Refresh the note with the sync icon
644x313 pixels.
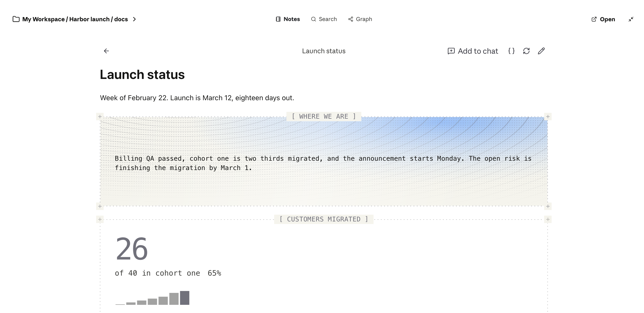click(x=526, y=51)
